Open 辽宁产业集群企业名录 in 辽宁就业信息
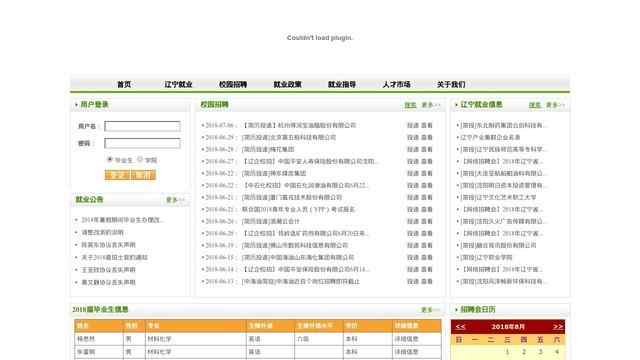The image size is (640, 360). (490, 138)
